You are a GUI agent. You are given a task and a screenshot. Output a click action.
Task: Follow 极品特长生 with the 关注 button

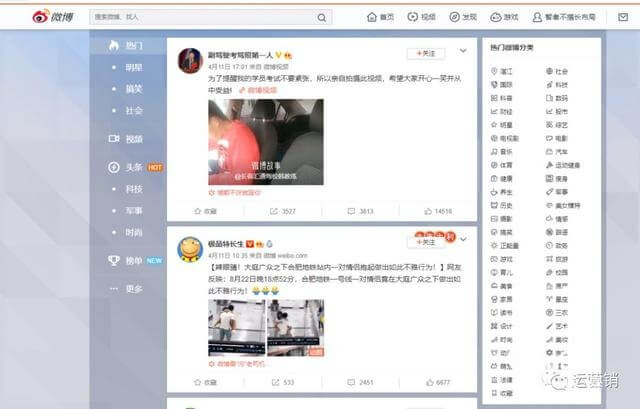point(425,243)
